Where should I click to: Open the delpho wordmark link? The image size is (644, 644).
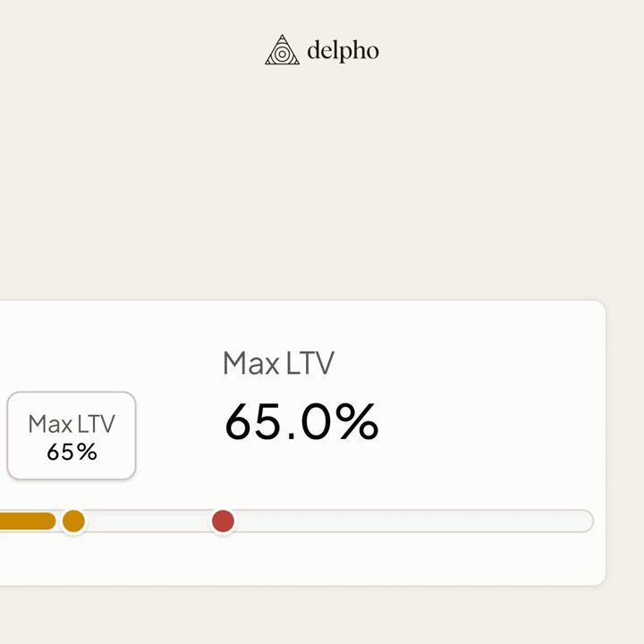click(x=343, y=50)
